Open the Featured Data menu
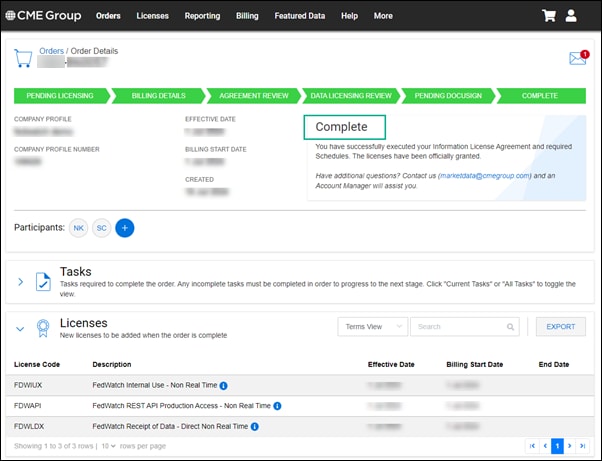 tap(299, 16)
